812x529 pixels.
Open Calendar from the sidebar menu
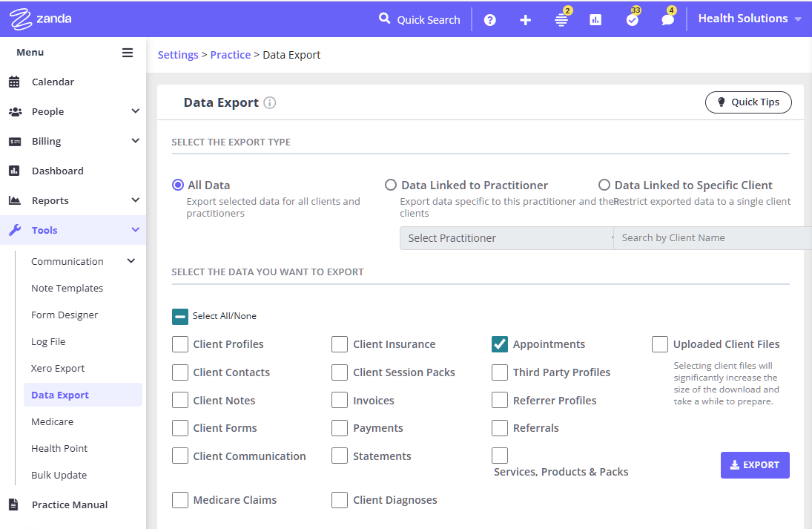(53, 82)
